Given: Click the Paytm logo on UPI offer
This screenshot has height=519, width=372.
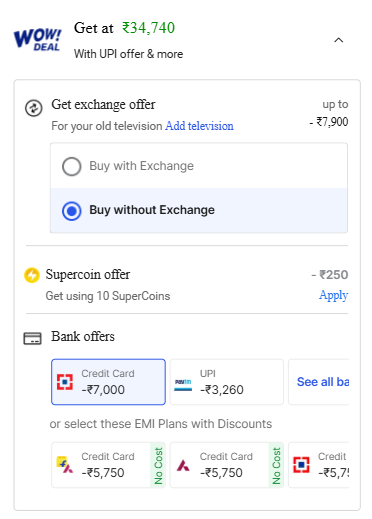Looking at the screenshot, I should pos(183,384).
